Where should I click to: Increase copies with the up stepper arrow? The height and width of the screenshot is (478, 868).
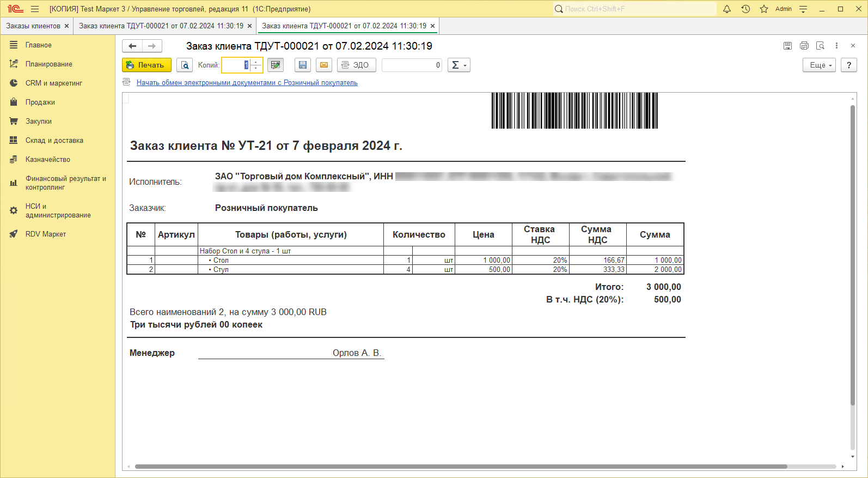click(x=256, y=62)
